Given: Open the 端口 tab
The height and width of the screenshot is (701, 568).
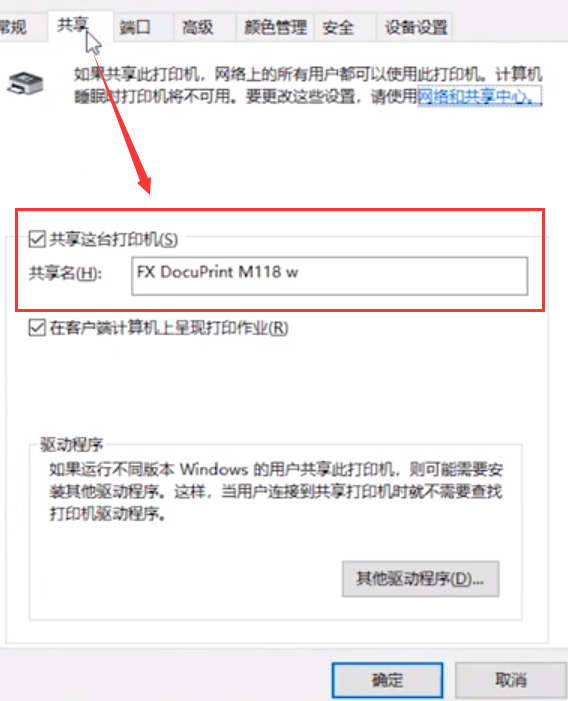Looking at the screenshot, I should [x=135, y=28].
